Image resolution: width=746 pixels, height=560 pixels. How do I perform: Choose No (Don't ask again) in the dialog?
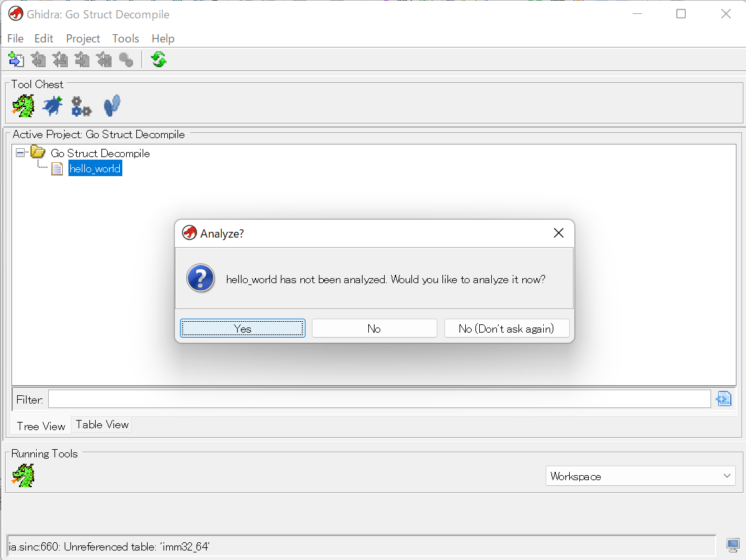[x=506, y=328]
